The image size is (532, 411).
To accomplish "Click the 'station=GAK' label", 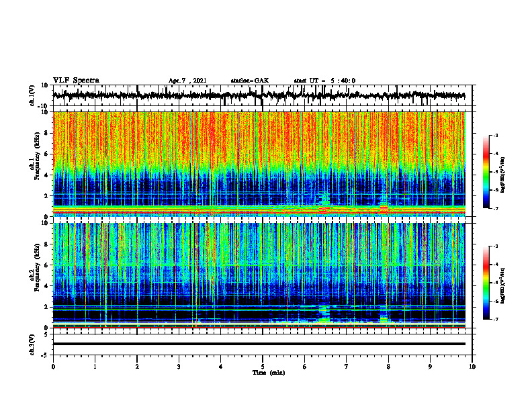I will [250, 81].
